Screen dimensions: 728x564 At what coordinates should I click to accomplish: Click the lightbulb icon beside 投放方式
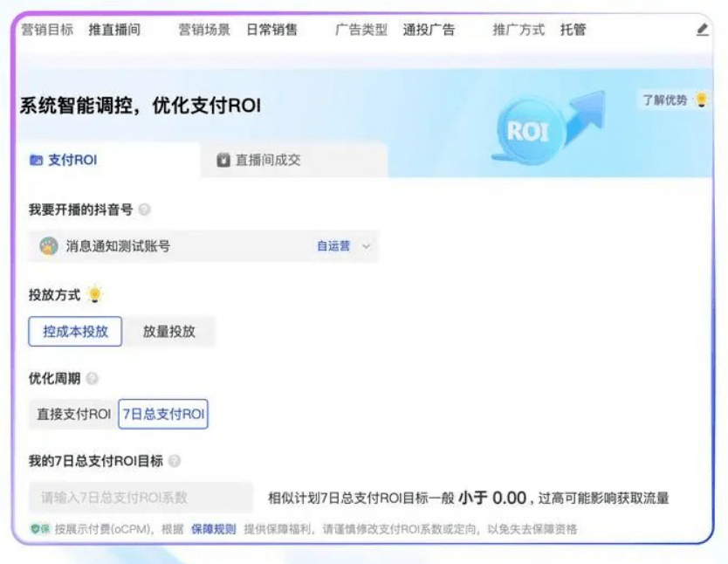click(94, 295)
